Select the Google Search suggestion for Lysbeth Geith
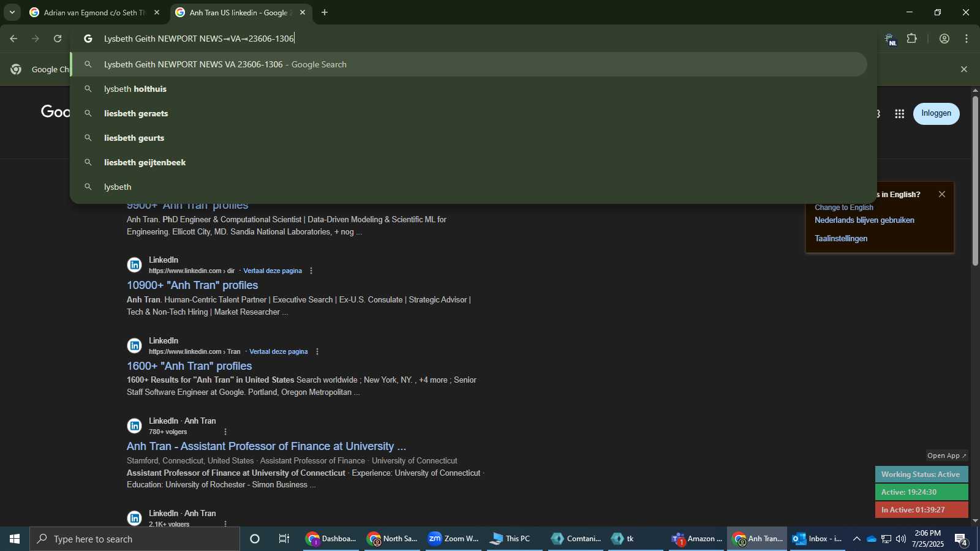The width and height of the screenshot is (980, 551). click(469, 64)
